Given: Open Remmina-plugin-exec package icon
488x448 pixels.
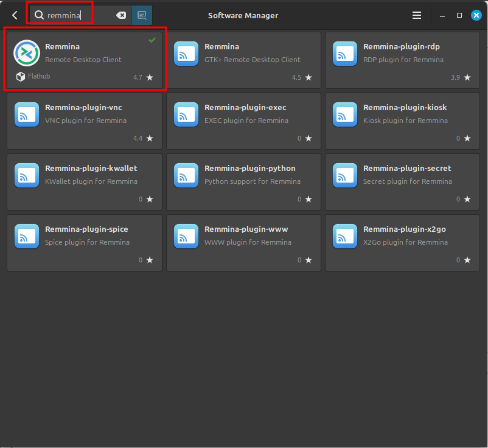Looking at the screenshot, I should pos(186,114).
